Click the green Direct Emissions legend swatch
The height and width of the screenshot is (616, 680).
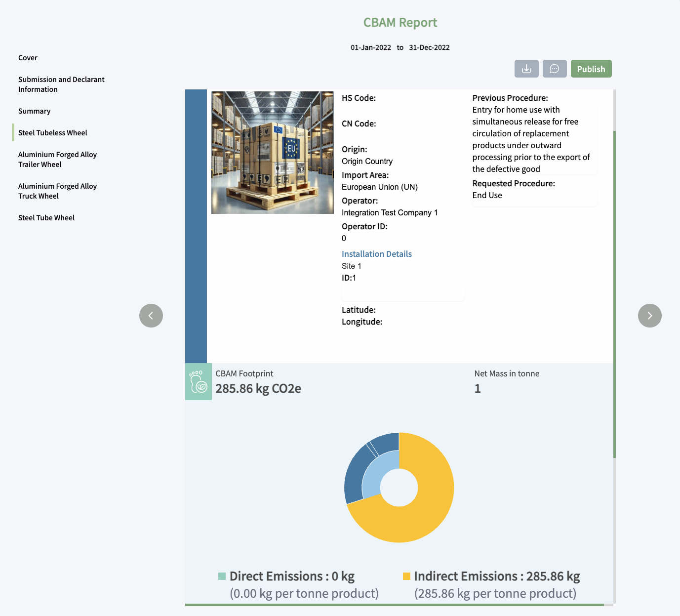tap(222, 576)
